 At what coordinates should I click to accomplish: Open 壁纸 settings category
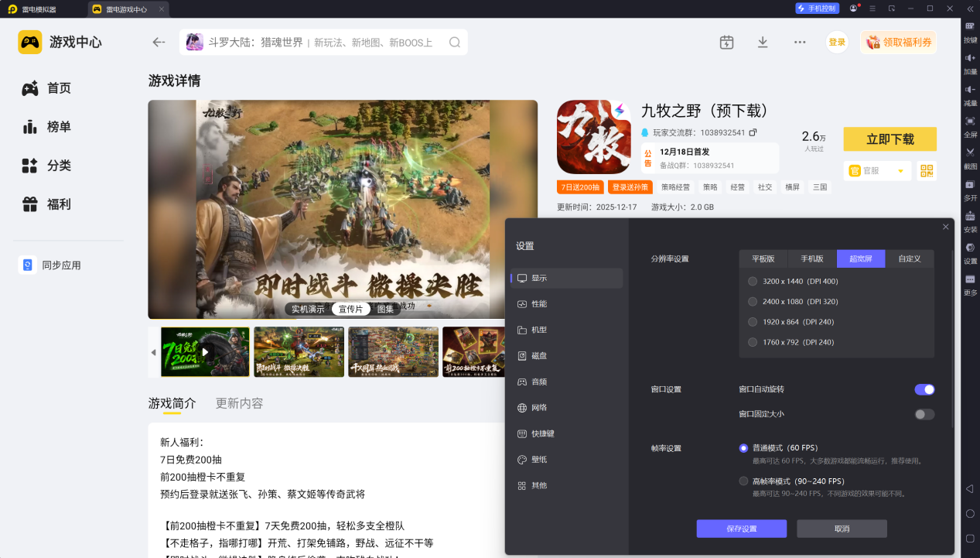point(567,460)
